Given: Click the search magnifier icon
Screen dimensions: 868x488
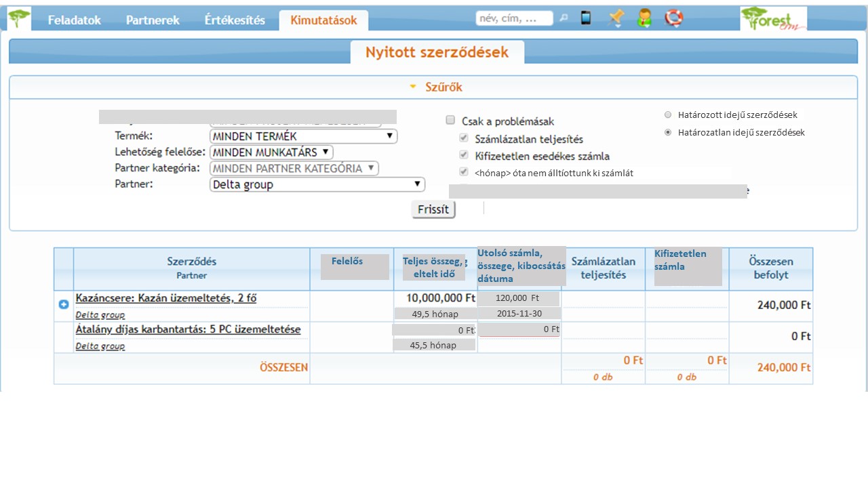Looking at the screenshot, I should point(563,18).
